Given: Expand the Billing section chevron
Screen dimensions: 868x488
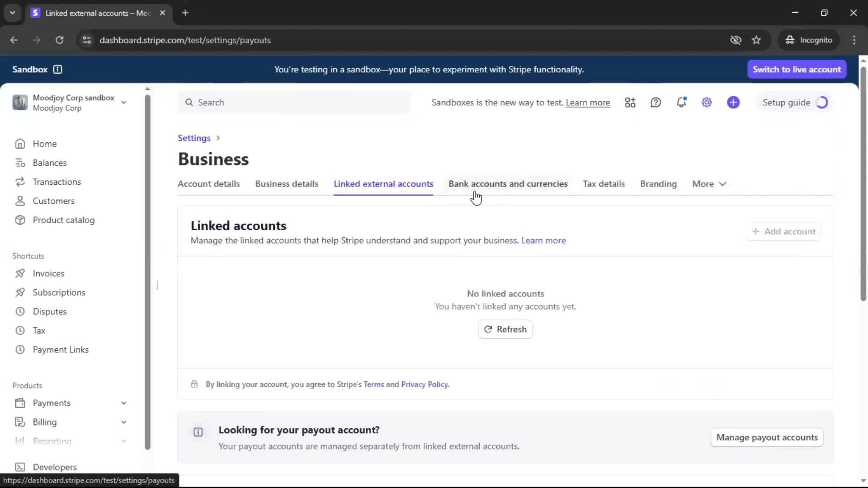Looking at the screenshot, I should (x=123, y=422).
